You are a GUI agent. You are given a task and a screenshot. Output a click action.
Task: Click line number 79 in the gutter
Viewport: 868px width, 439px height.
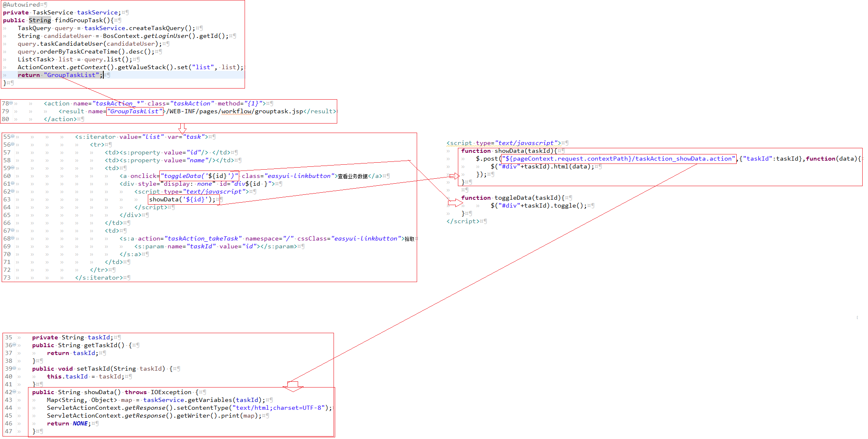(5, 111)
